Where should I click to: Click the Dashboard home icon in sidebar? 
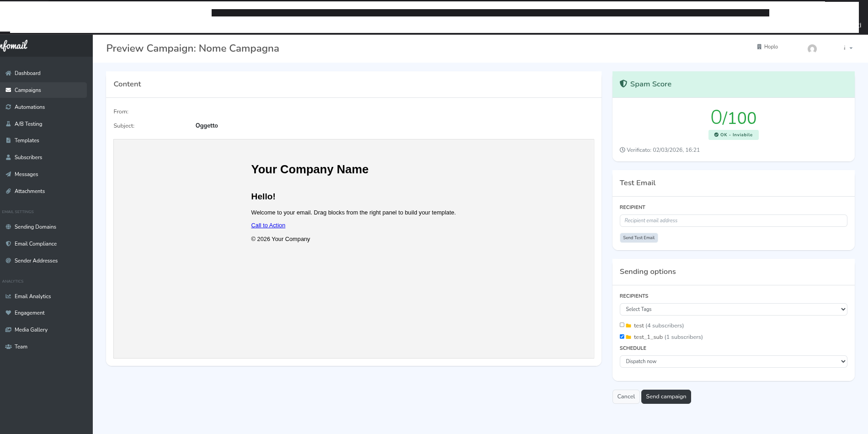[8, 73]
